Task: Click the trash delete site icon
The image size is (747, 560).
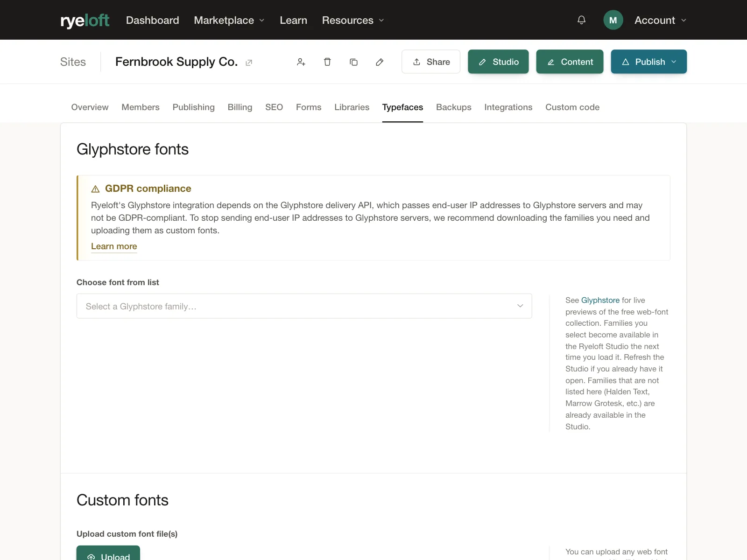Action: (327, 62)
